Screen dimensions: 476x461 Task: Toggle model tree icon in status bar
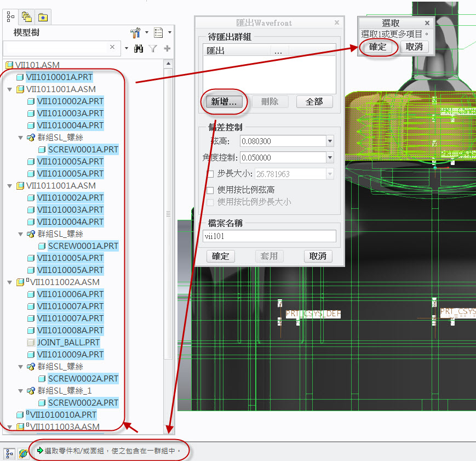point(9,453)
